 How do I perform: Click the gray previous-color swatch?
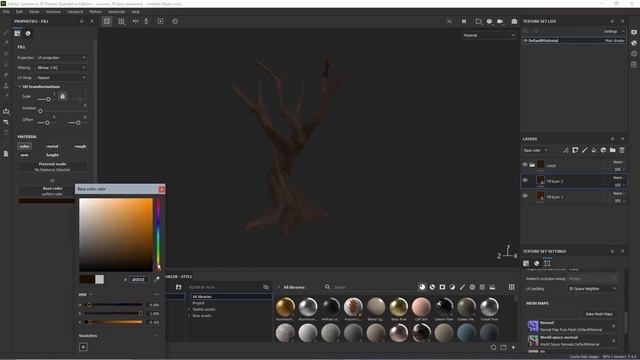[100, 279]
